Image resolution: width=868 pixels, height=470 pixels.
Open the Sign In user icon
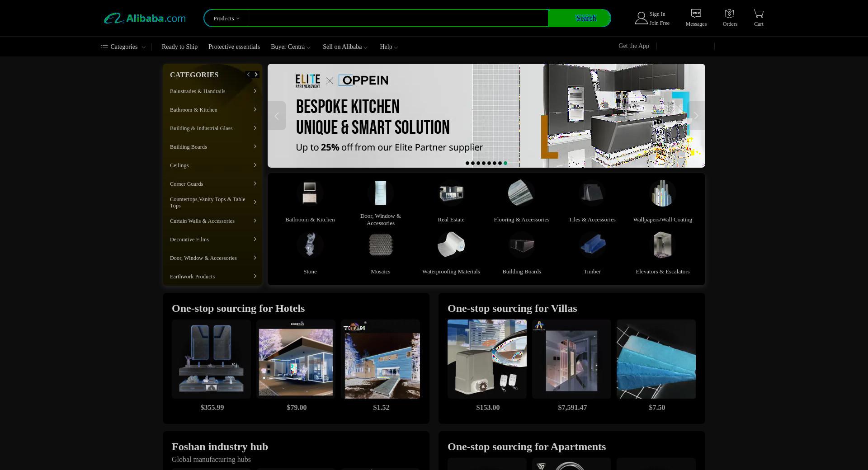pyautogui.click(x=641, y=19)
